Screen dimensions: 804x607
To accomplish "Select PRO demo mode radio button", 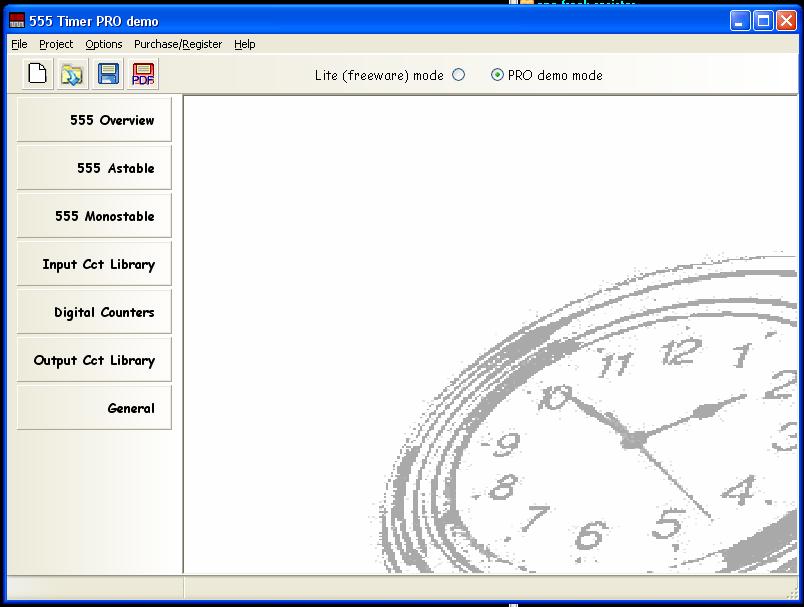I will 497,75.
